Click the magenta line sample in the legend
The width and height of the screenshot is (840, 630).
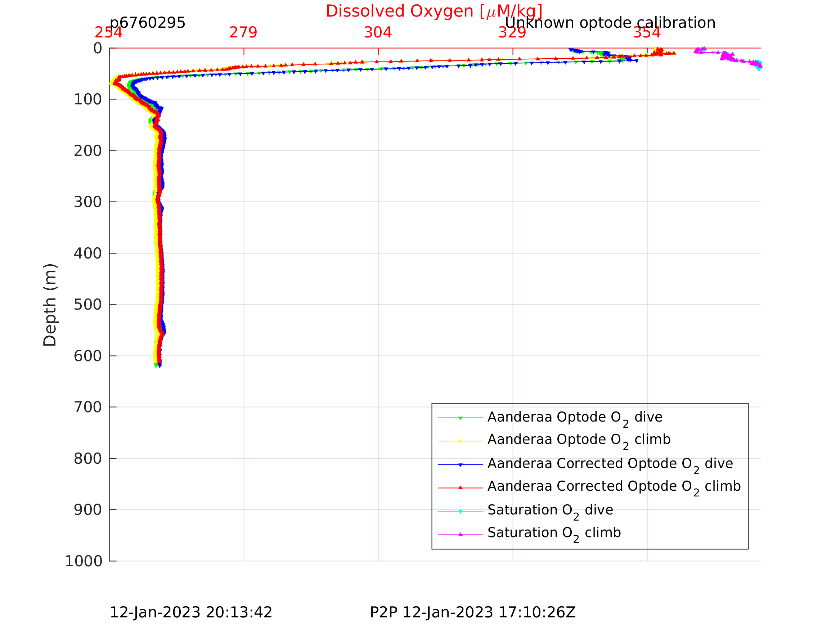[460, 534]
